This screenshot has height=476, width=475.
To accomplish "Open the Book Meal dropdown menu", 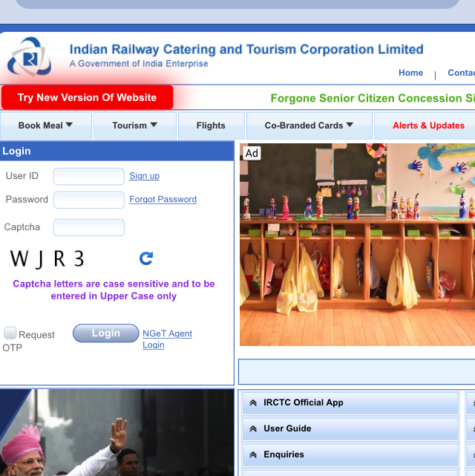I will pos(45,125).
